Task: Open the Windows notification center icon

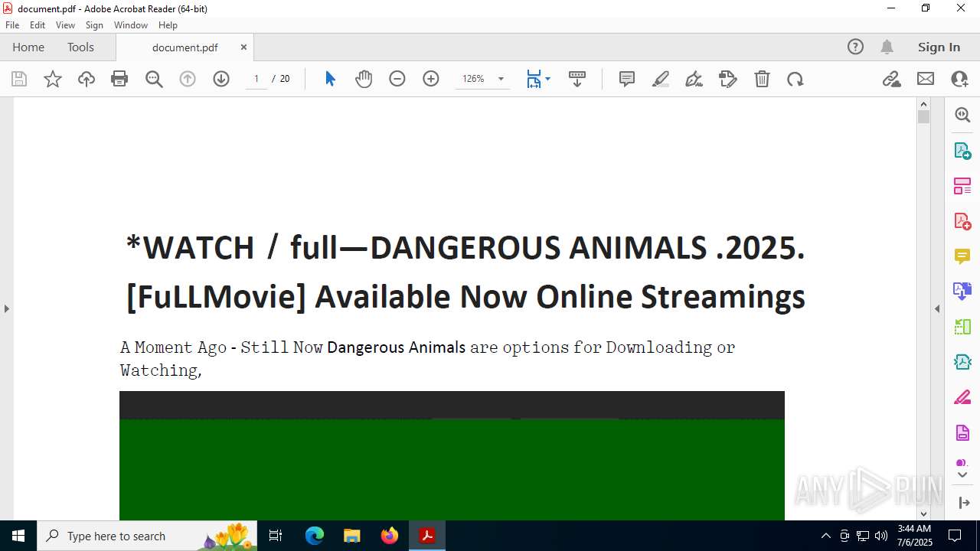Action: click(x=955, y=536)
